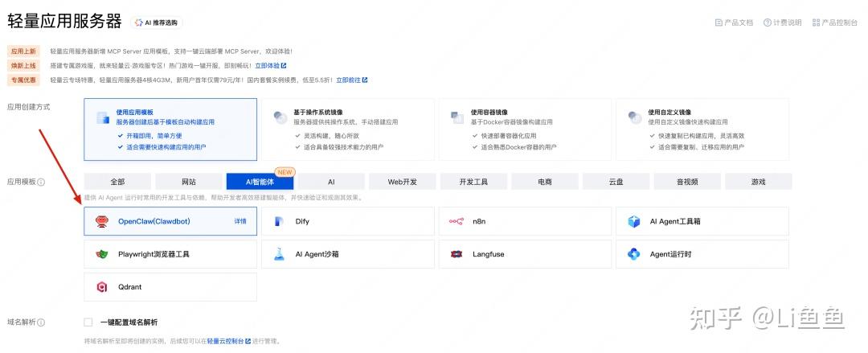Switch to the AI template tab

331,182
